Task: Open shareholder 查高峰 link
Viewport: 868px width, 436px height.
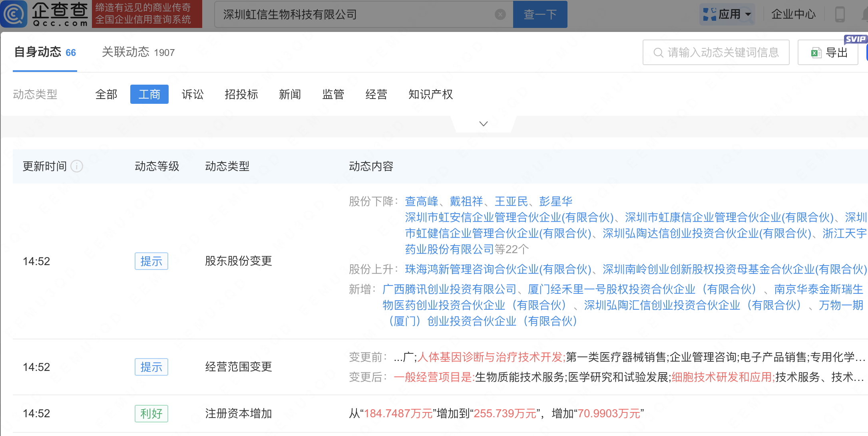Action: (421, 201)
